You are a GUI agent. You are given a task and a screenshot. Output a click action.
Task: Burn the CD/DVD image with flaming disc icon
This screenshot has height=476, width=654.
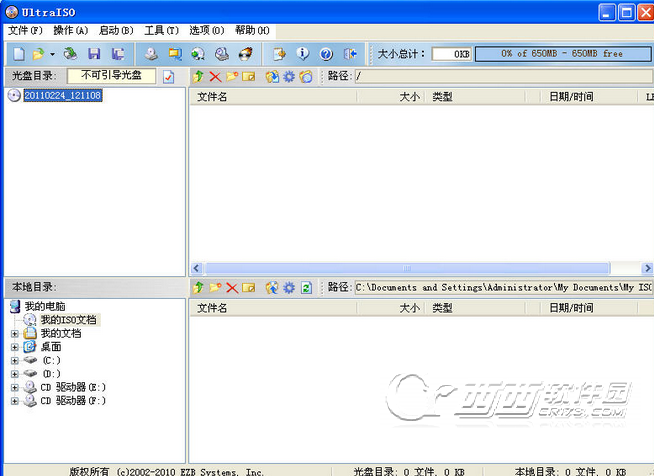pyautogui.click(x=246, y=54)
